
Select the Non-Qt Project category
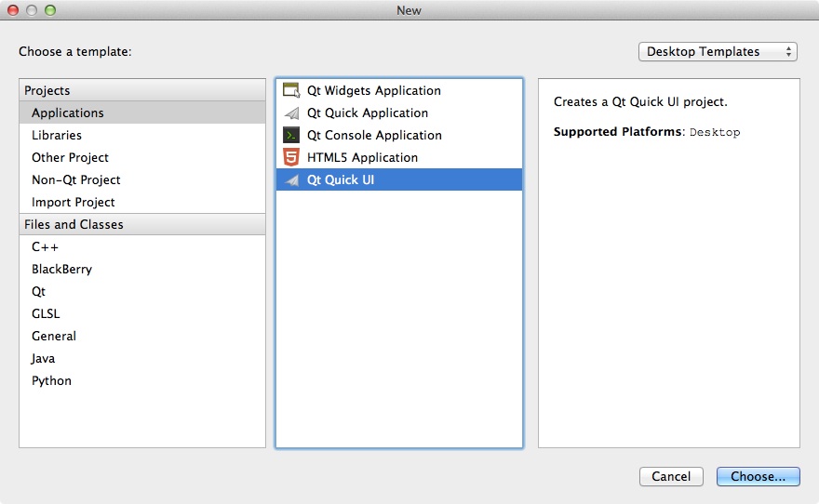pos(142,180)
